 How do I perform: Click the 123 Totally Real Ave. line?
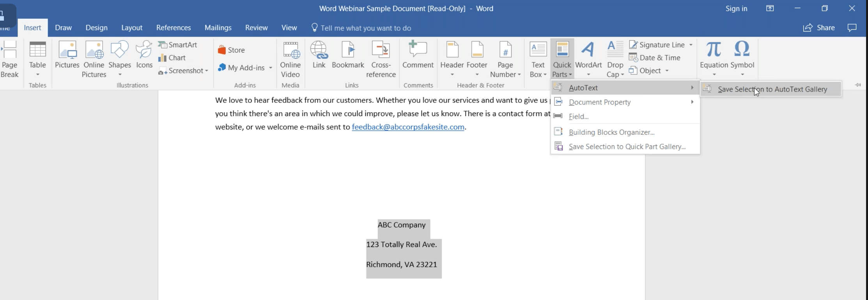point(402,244)
